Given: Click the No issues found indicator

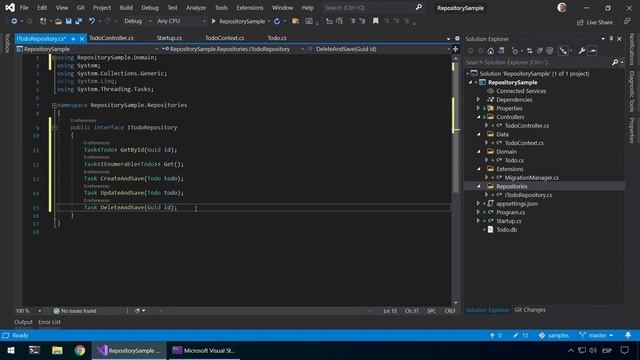Looking at the screenshot, I should 75,311.
